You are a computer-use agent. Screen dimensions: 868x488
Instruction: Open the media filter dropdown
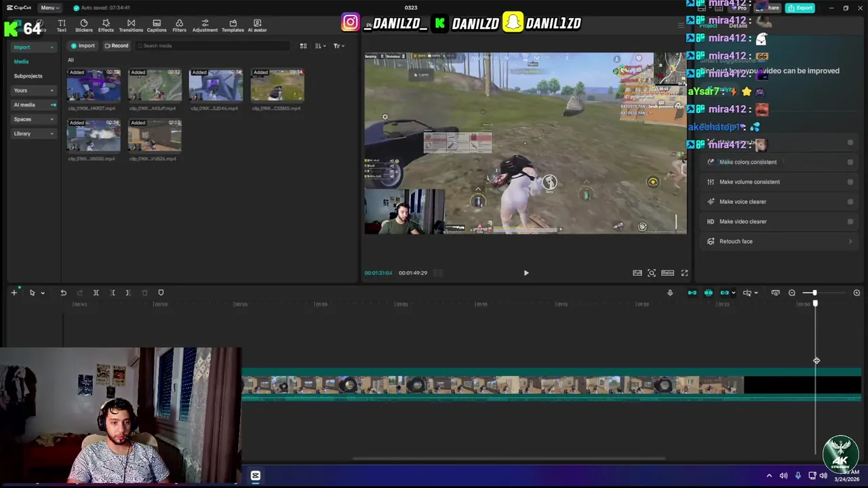coord(339,45)
